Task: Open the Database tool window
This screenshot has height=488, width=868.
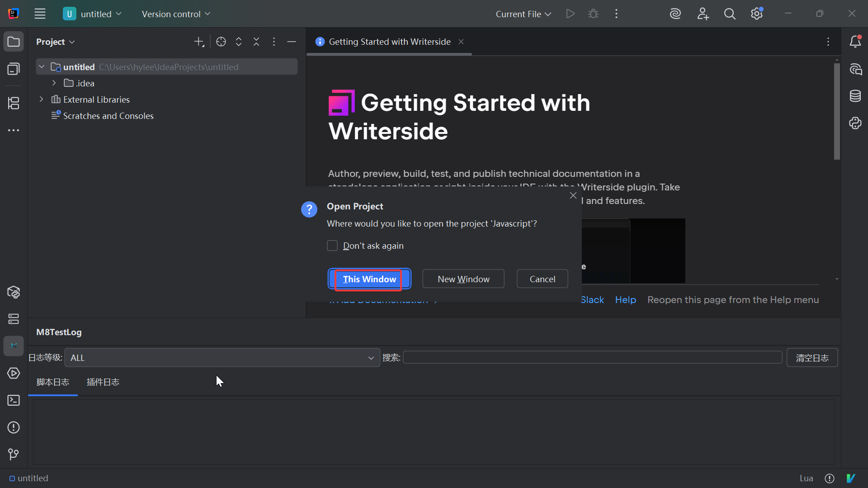Action: (x=855, y=96)
